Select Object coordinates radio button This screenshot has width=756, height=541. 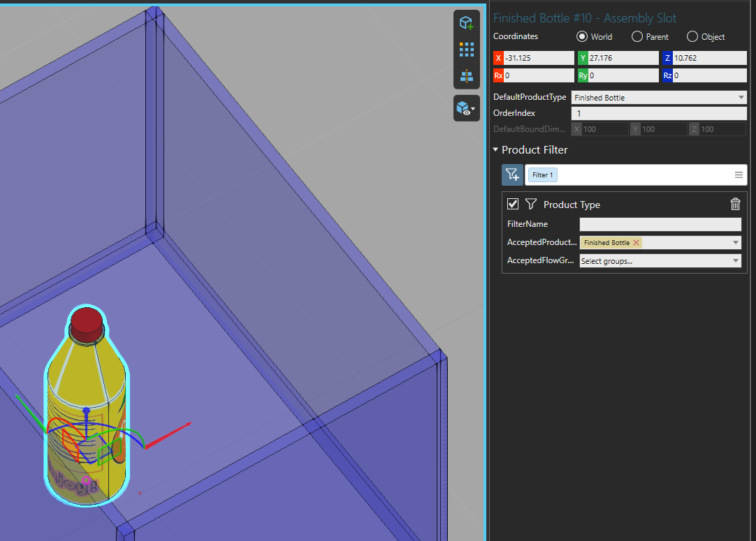[x=692, y=37]
